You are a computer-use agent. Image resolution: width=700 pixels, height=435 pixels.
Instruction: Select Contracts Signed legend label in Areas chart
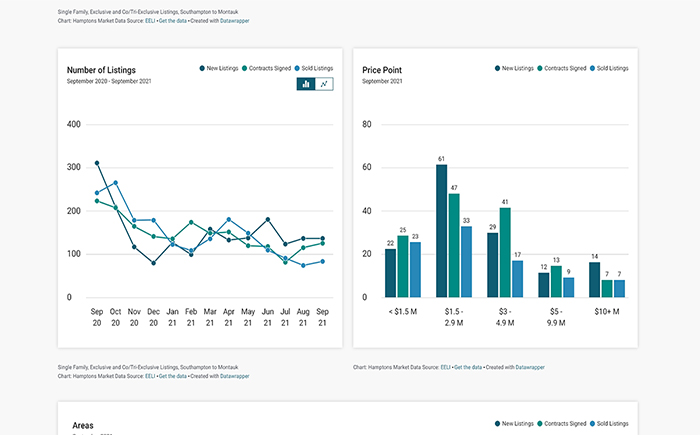point(565,423)
